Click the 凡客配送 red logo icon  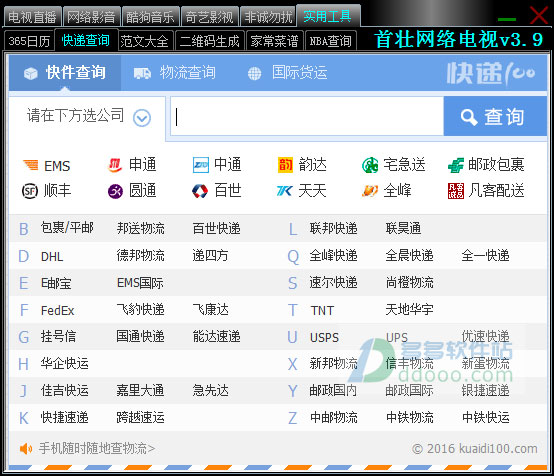pos(455,191)
